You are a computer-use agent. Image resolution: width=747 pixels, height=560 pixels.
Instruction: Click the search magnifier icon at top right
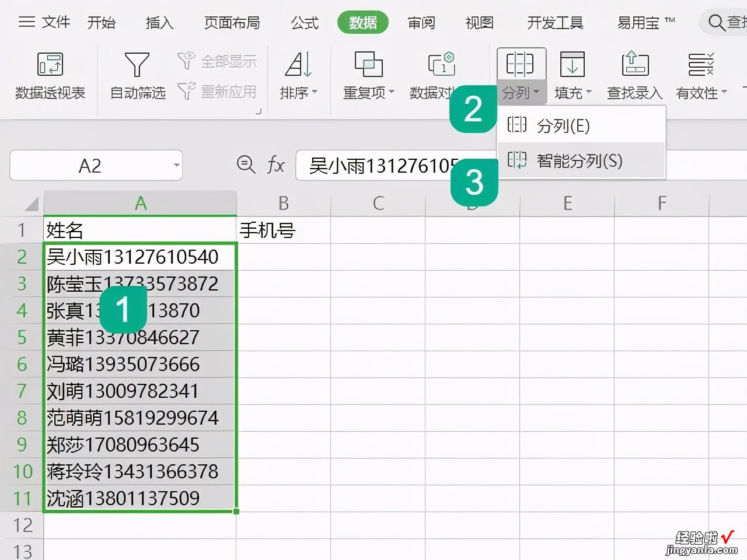pyautogui.click(x=716, y=23)
